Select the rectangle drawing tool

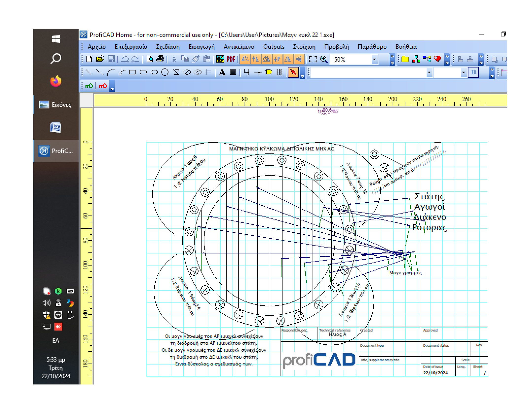point(133,72)
